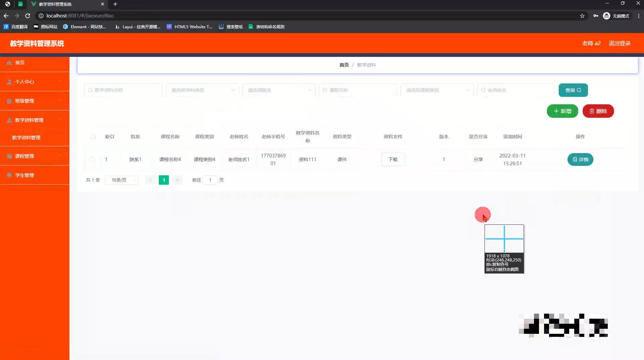Click the 分享 cell in the row
644x360 pixels.
tap(478, 160)
